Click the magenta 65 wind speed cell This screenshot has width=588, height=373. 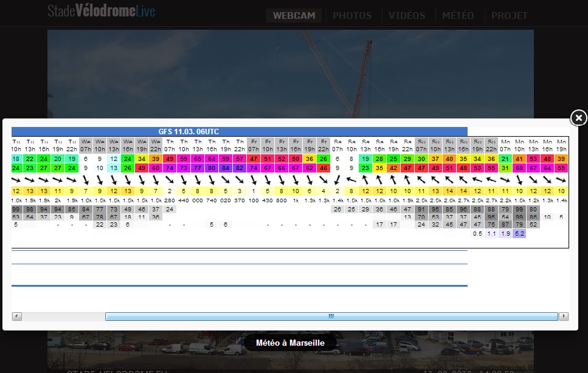[x=198, y=159]
